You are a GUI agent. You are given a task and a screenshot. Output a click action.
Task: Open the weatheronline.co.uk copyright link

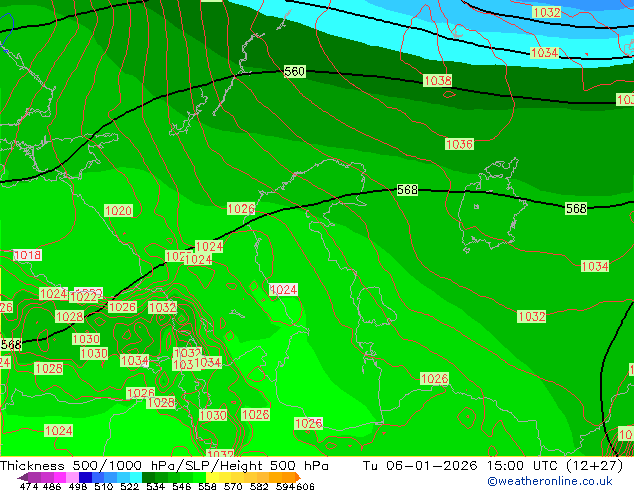pos(550,482)
